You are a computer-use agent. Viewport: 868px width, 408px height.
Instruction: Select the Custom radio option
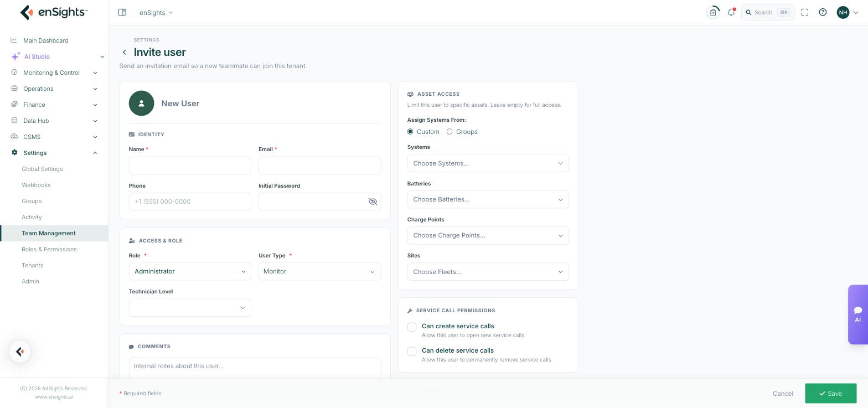410,132
